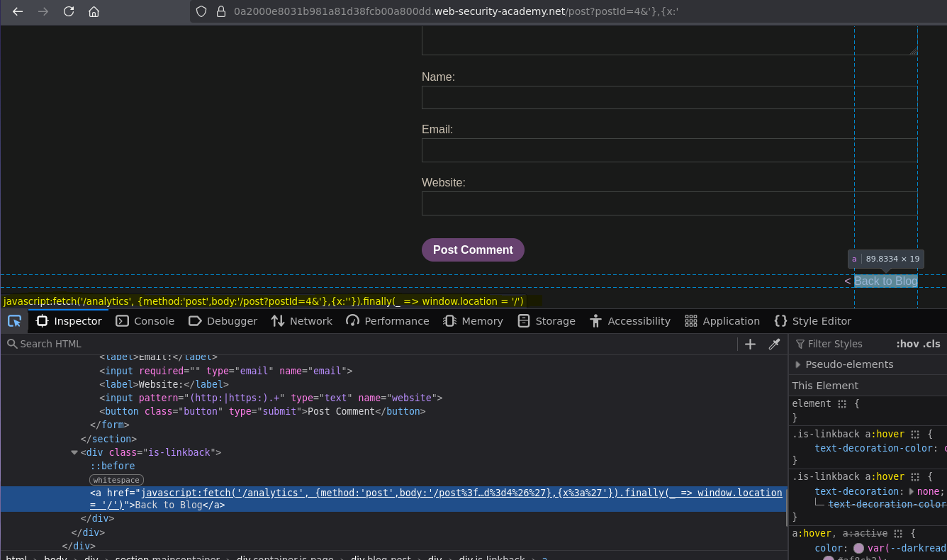Open the Accessibility tab
This screenshot has width=947, height=560.
630,321
